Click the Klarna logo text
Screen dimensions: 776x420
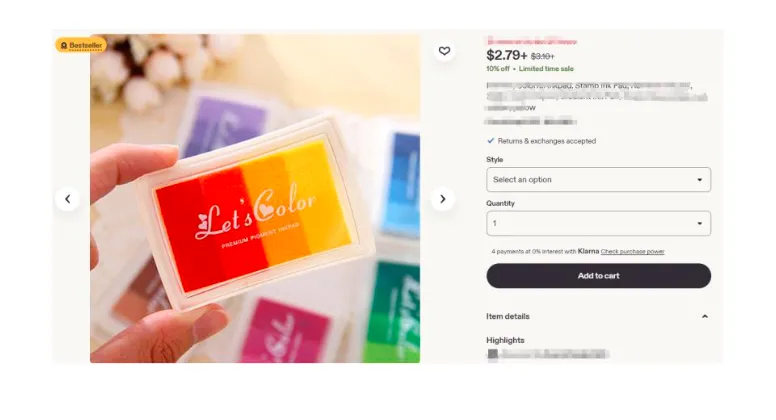pos(588,251)
